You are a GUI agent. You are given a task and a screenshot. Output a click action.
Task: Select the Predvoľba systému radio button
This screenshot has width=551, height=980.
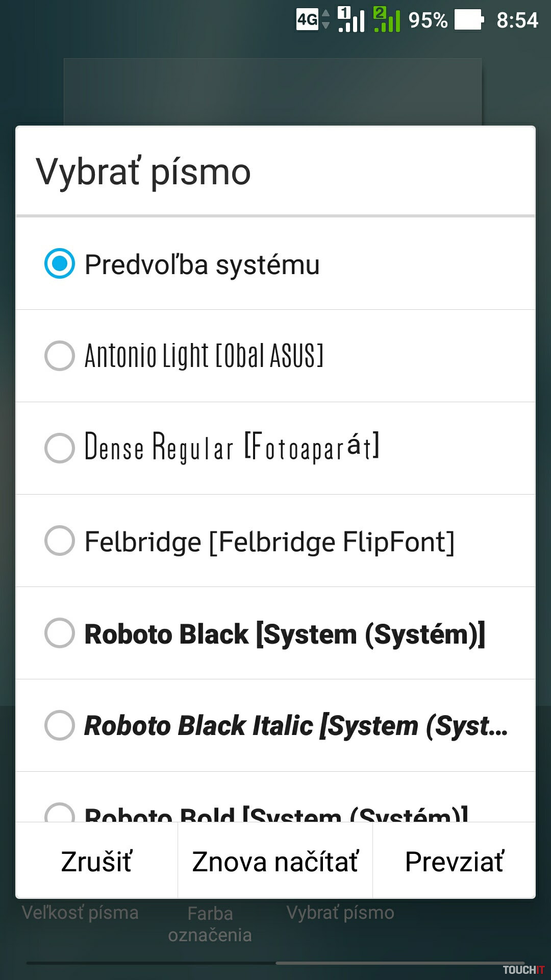click(x=60, y=263)
